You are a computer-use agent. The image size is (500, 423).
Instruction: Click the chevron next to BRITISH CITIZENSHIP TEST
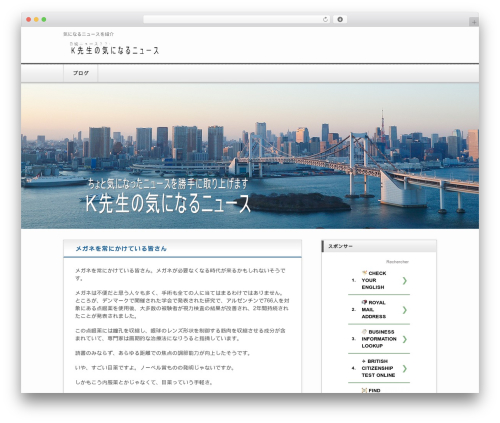pos(405,368)
